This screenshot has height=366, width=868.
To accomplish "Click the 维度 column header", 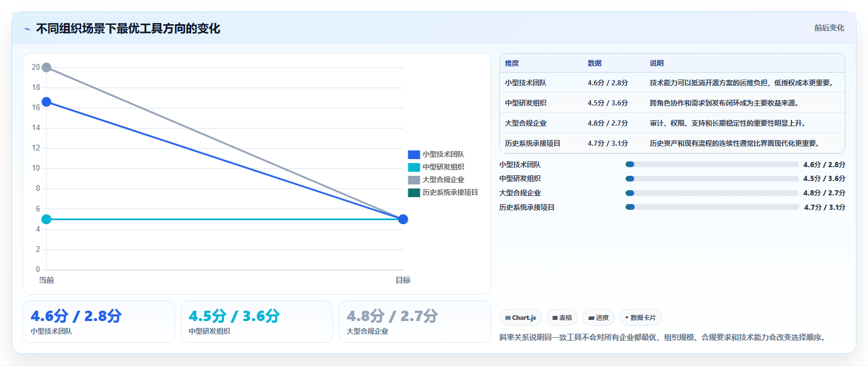I will [512, 63].
